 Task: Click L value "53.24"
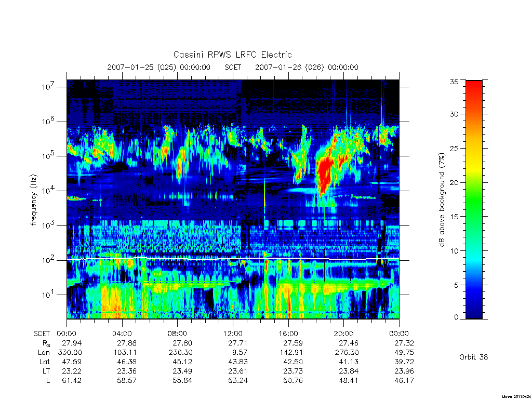tap(238, 380)
